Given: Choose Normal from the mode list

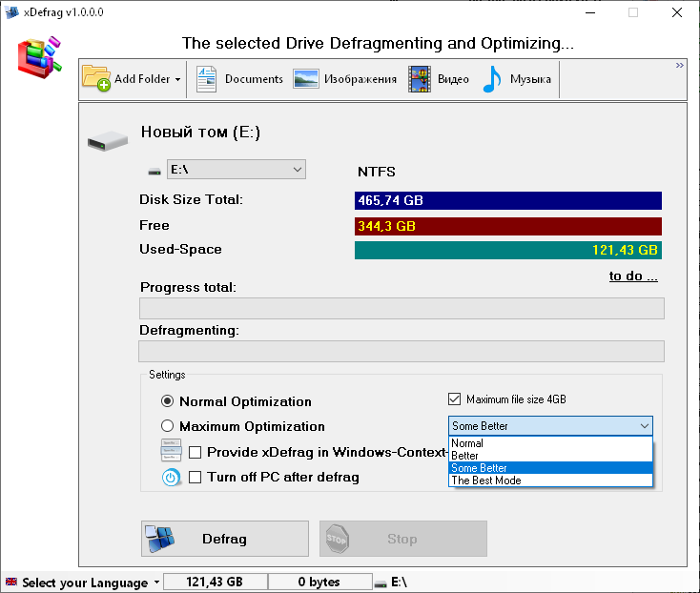Looking at the screenshot, I should 550,443.
